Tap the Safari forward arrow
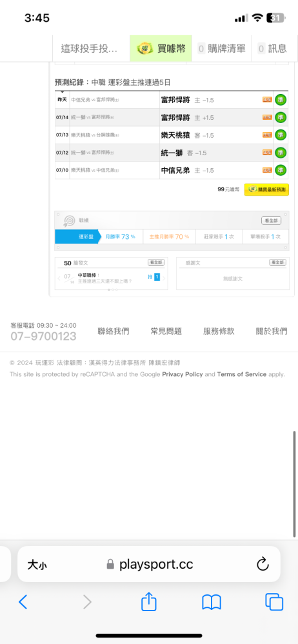The width and height of the screenshot is (298, 644). click(x=87, y=602)
